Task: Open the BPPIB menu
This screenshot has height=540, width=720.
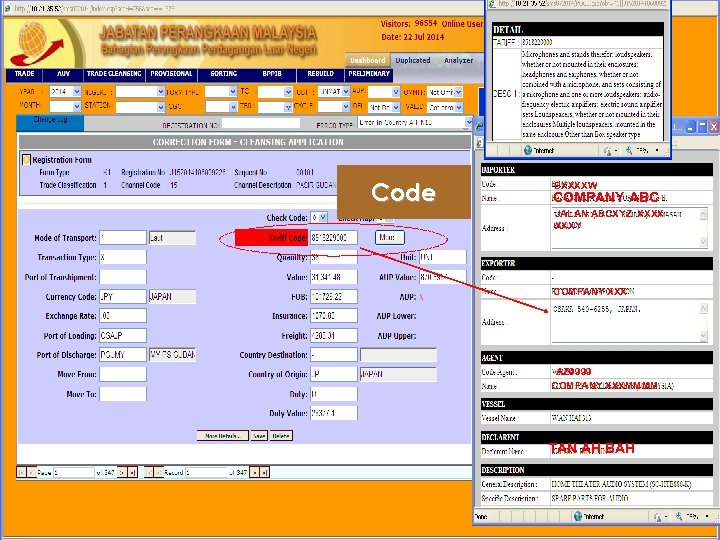Action: tap(272, 74)
